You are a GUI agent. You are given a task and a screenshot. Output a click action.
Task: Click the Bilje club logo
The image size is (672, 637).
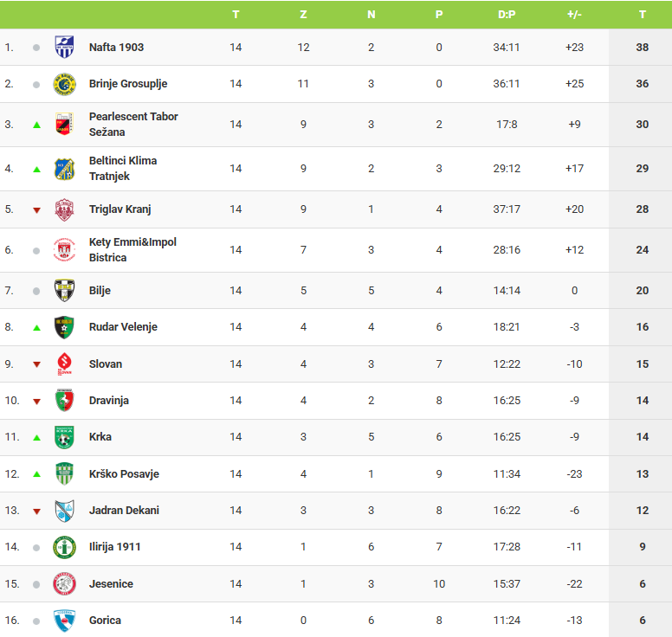[x=64, y=291]
